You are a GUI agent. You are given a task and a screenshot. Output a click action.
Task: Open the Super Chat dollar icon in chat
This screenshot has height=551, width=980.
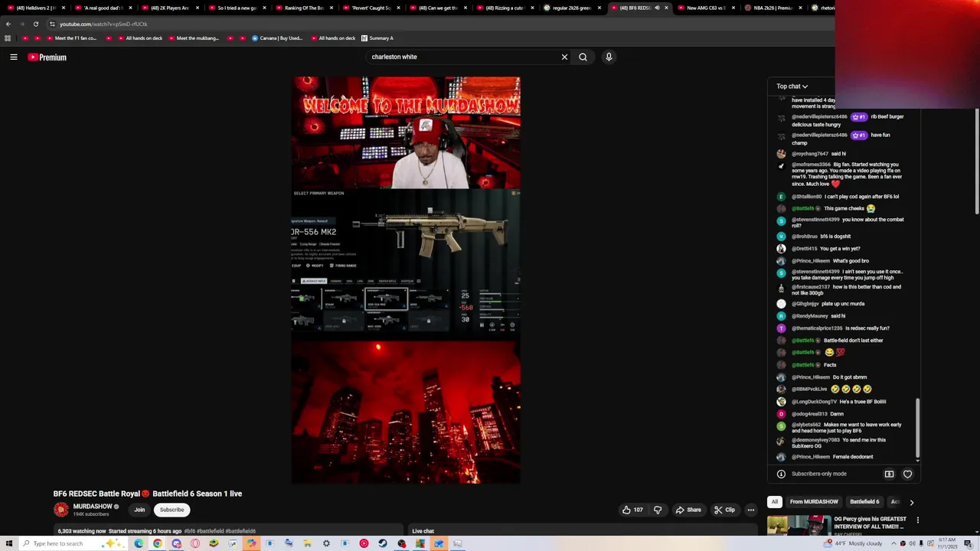[x=889, y=474]
